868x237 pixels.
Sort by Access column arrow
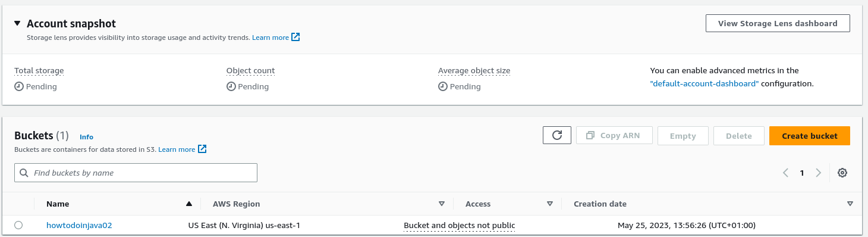point(550,204)
